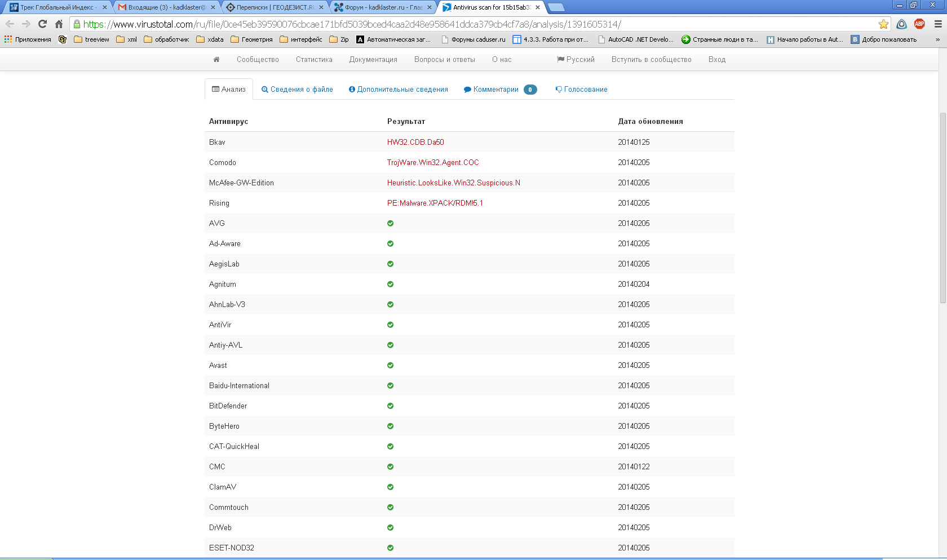Click the Вход login link
Screen dimensions: 947x560
(x=716, y=60)
